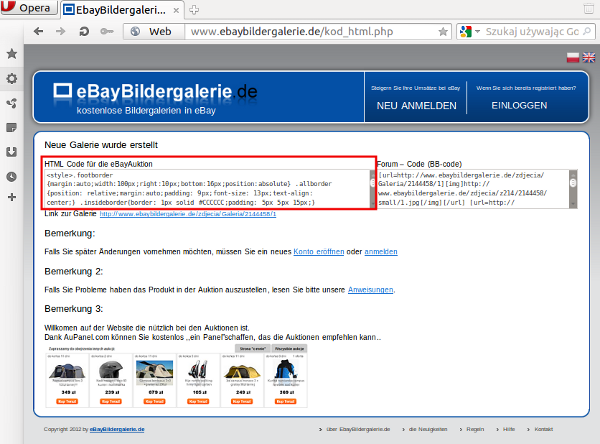The height and width of the screenshot is (444, 600).
Task: Click the 'Neue Galerie wurde erstellt' heading
Action: click(101, 145)
